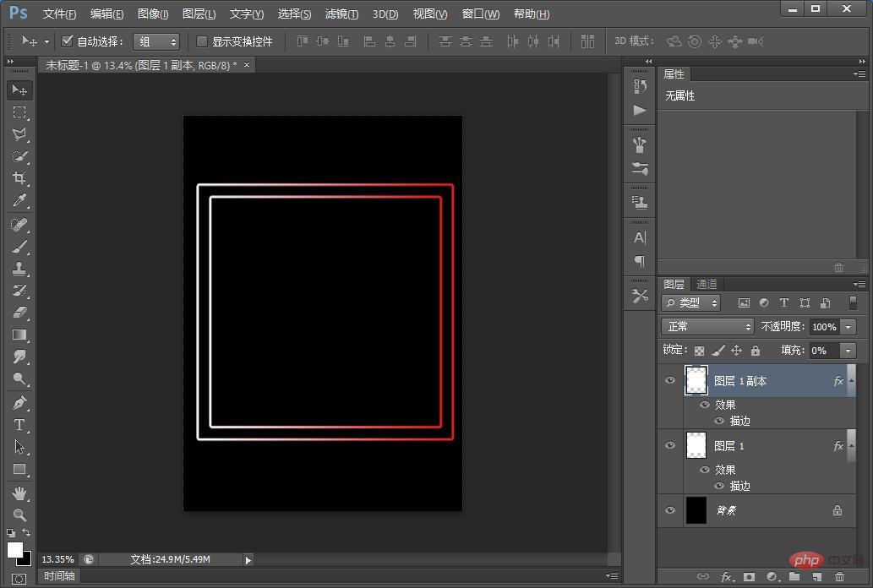The width and height of the screenshot is (873, 588).
Task: Open the 组 auto-select dropdown
Action: pyautogui.click(x=156, y=41)
